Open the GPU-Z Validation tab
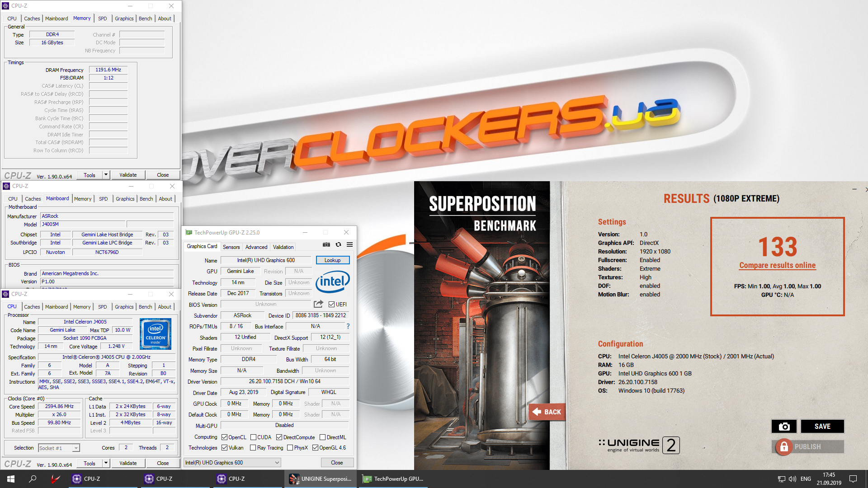 pyautogui.click(x=283, y=247)
